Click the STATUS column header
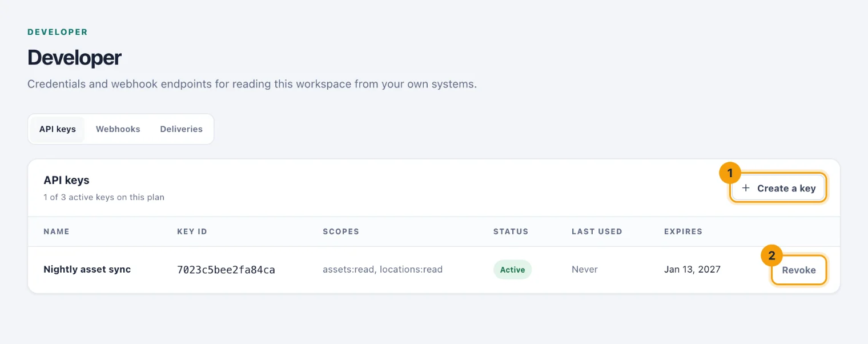868x344 pixels. pyautogui.click(x=511, y=231)
